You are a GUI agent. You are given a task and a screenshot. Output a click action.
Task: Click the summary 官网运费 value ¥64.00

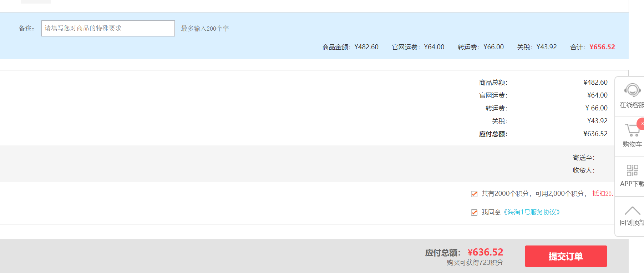pos(597,95)
